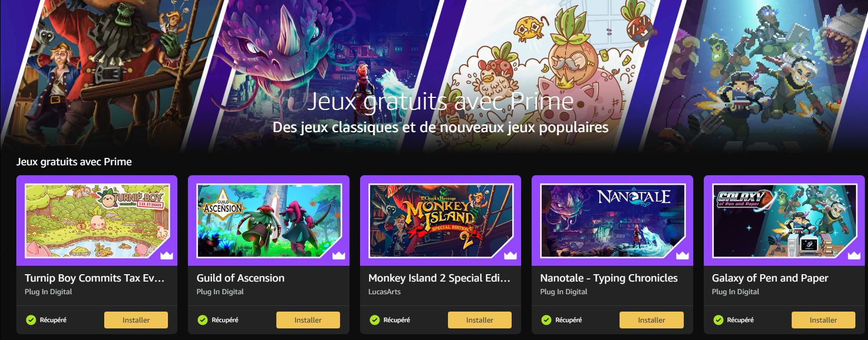The width and height of the screenshot is (868, 340).
Task: Click the Jeux gratuits avec Prime section heading
Action: [74, 162]
